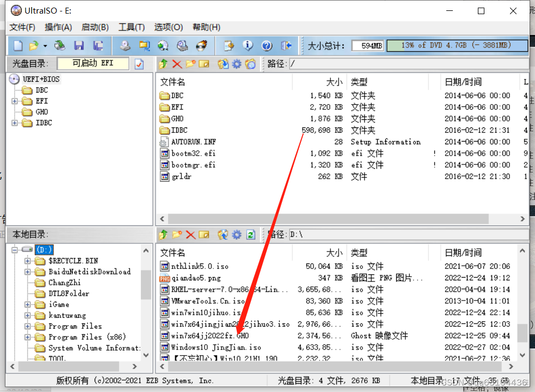Select the UEFI+BIOS disc root node
This screenshot has height=392, width=535.
[41, 79]
